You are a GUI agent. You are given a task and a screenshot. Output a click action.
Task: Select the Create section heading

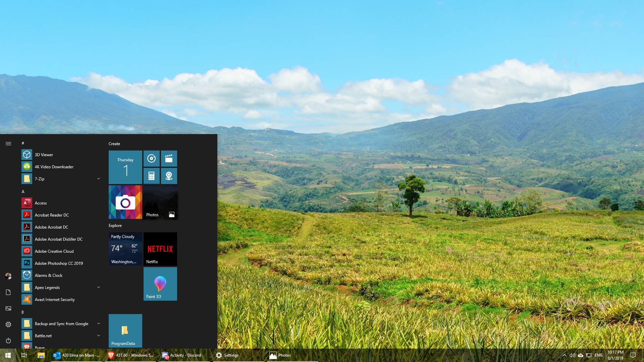pyautogui.click(x=115, y=143)
